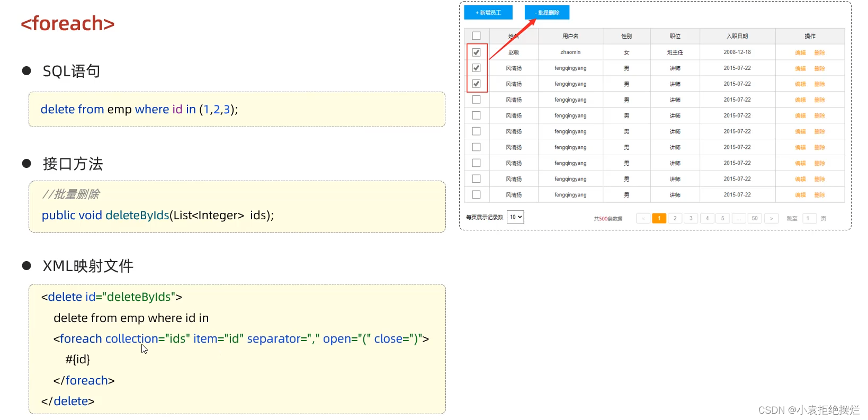Viewport: 868px width, 420px height.
Task: Select page 3 in pagination
Action: [x=691, y=218]
